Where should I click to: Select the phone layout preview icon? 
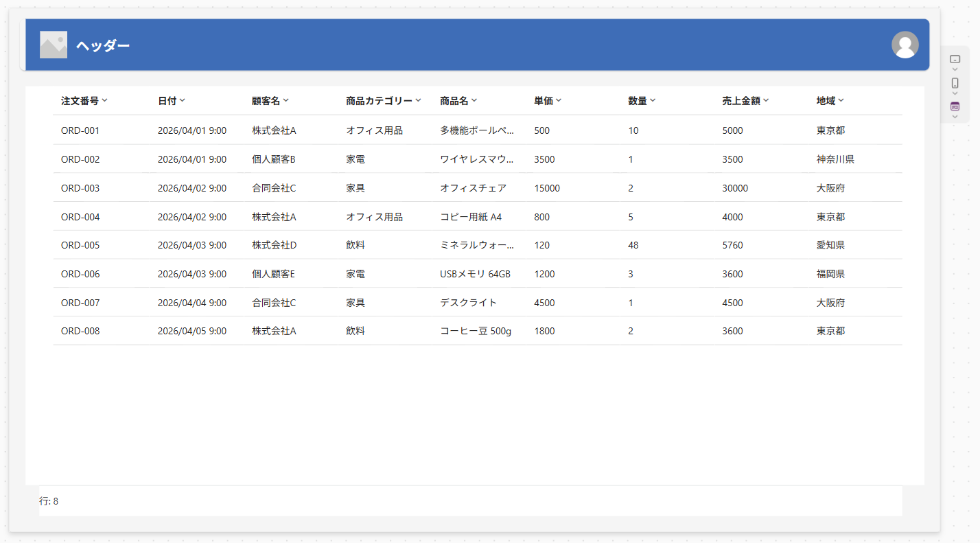click(955, 83)
